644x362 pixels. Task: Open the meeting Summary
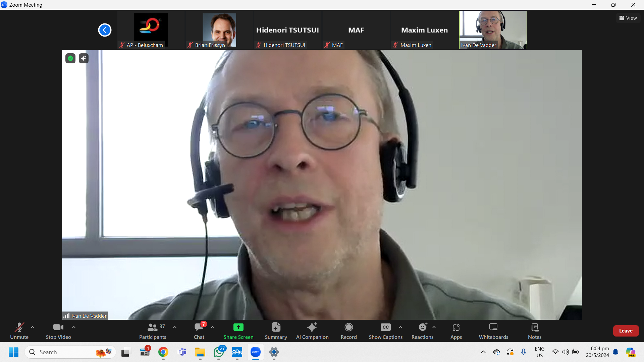pos(276,330)
